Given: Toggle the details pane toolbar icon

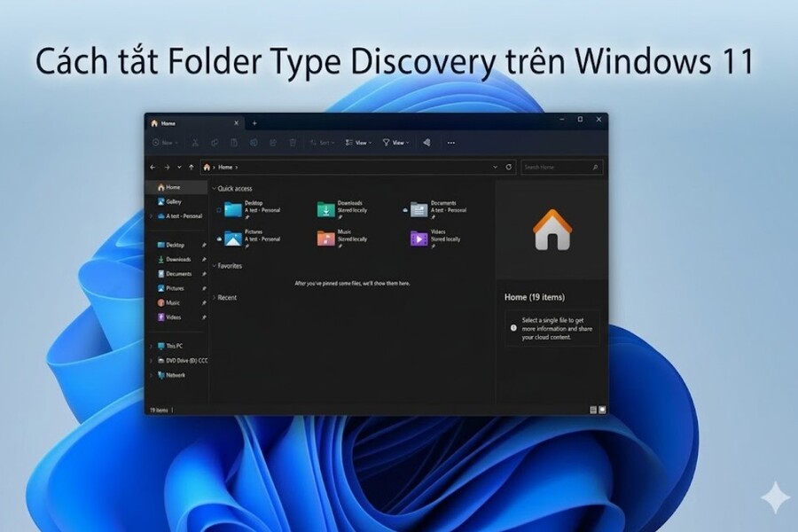Looking at the screenshot, I should coord(426,143).
